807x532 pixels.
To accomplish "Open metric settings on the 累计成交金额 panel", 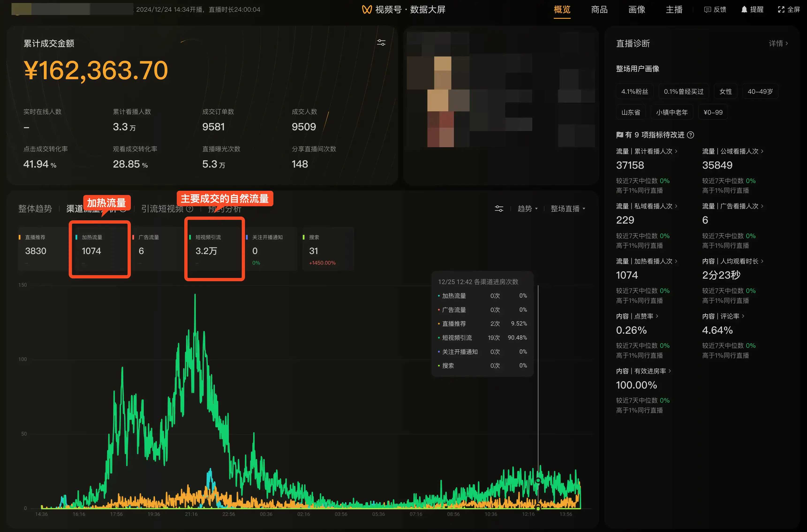I will coord(381,42).
